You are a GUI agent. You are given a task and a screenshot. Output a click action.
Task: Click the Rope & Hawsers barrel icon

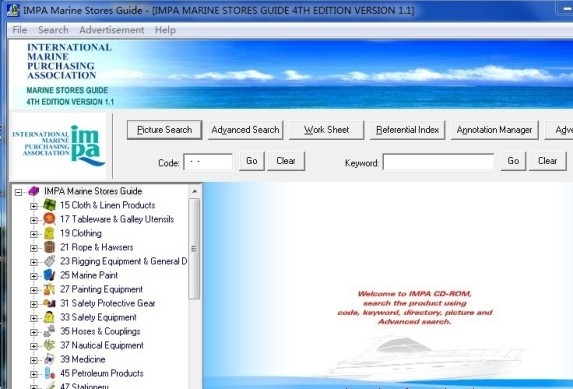point(49,247)
